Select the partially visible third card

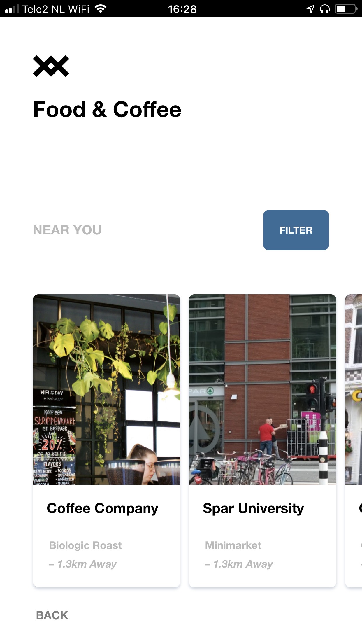pyautogui.click(x=354, y=440)
